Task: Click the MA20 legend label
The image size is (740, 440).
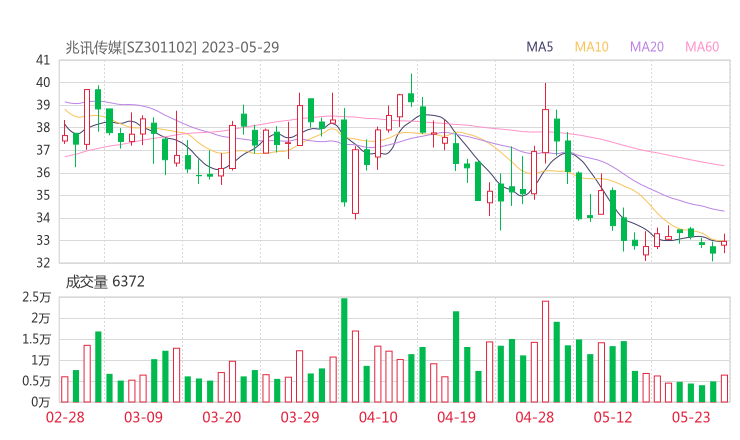Action: point(647,47)
